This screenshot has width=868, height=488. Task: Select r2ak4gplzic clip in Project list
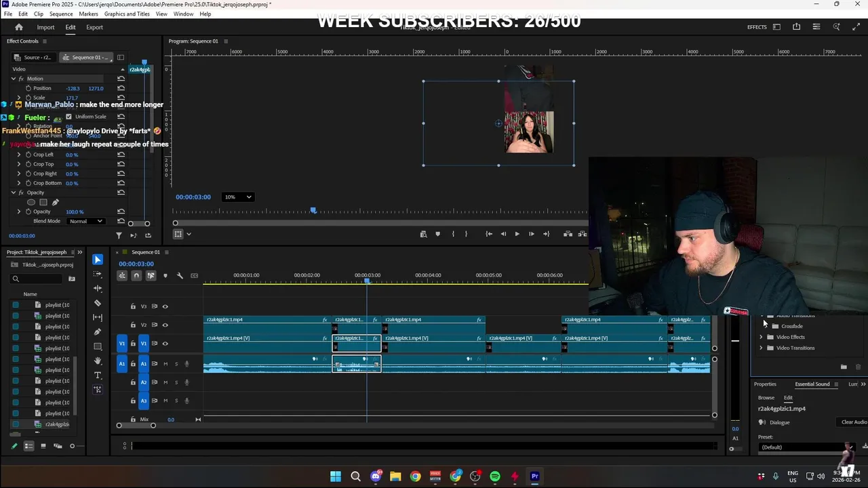tap(57, 424)
